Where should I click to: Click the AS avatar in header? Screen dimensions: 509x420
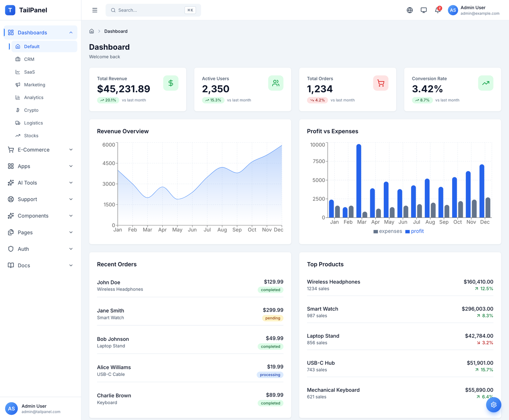pyautogui.click(x=453, y=10)
